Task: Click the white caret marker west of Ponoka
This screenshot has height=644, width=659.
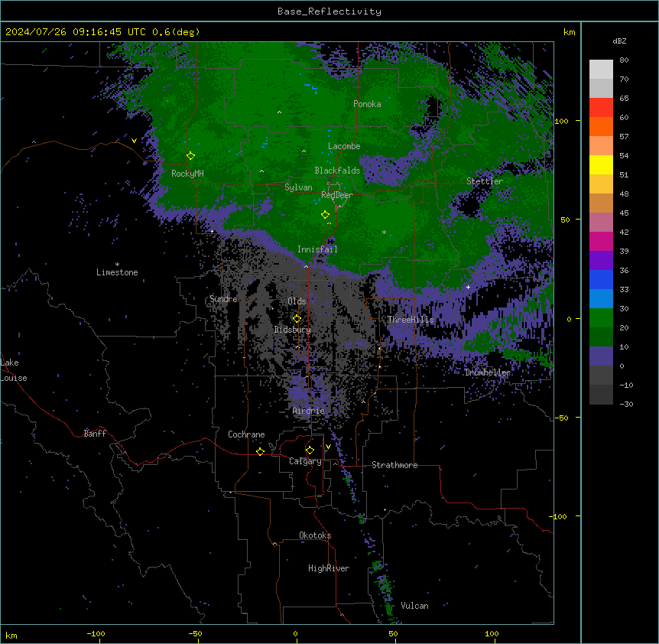Action: [279, 112]
